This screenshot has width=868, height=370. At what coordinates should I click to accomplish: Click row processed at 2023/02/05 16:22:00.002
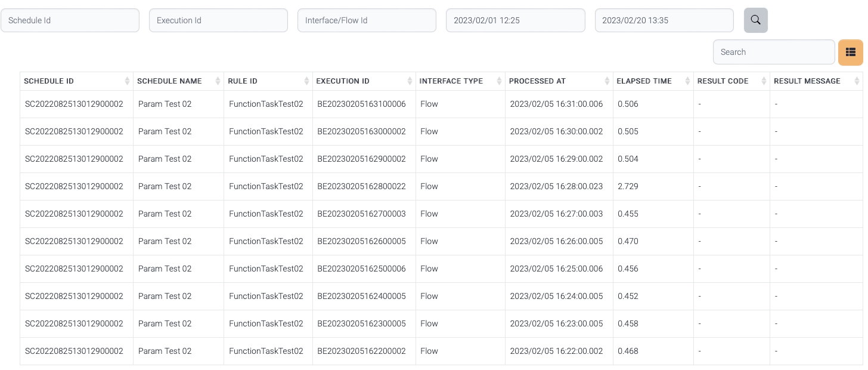pos(556,351)
